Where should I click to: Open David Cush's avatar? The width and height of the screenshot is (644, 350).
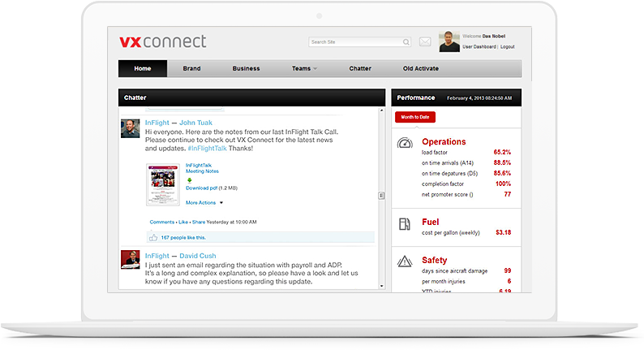coord(131,260)
